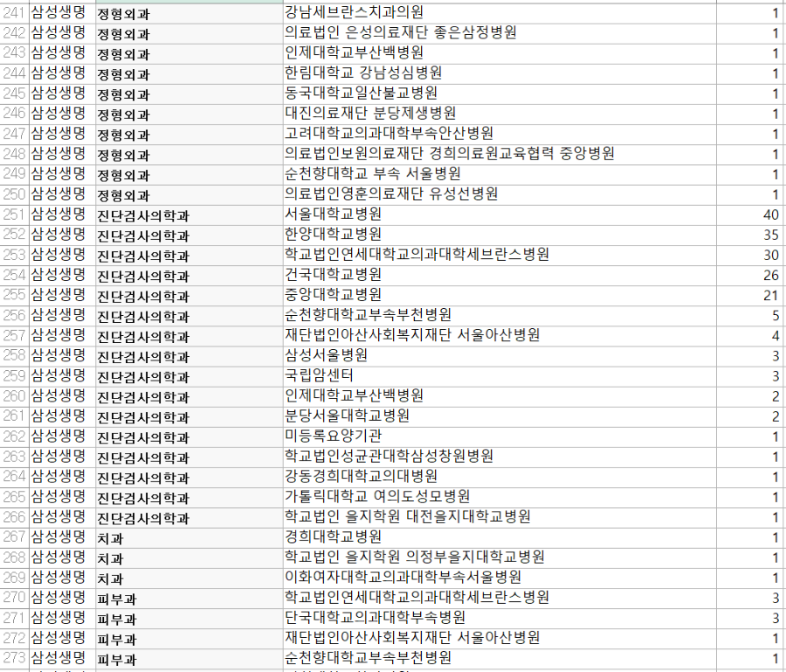Select the 피부과 cell in row 270
Viewport: 786px width, 672px height.
click(189, 599)
